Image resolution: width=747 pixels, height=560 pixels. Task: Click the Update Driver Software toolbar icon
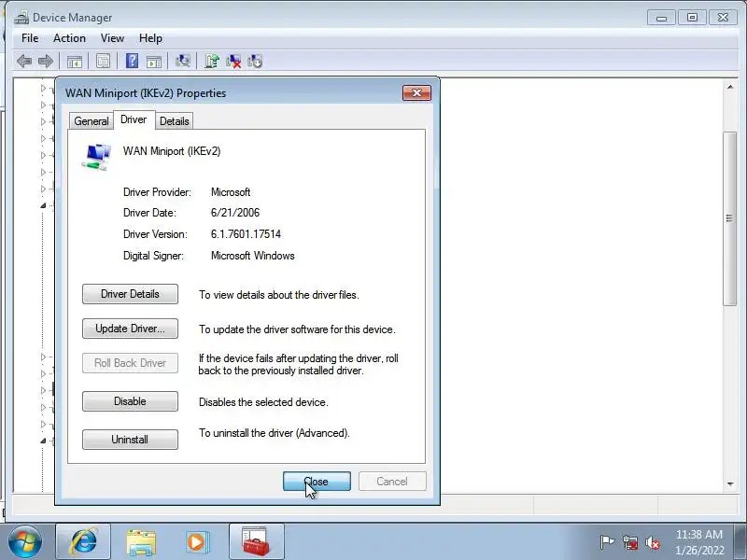pos(212,61)
